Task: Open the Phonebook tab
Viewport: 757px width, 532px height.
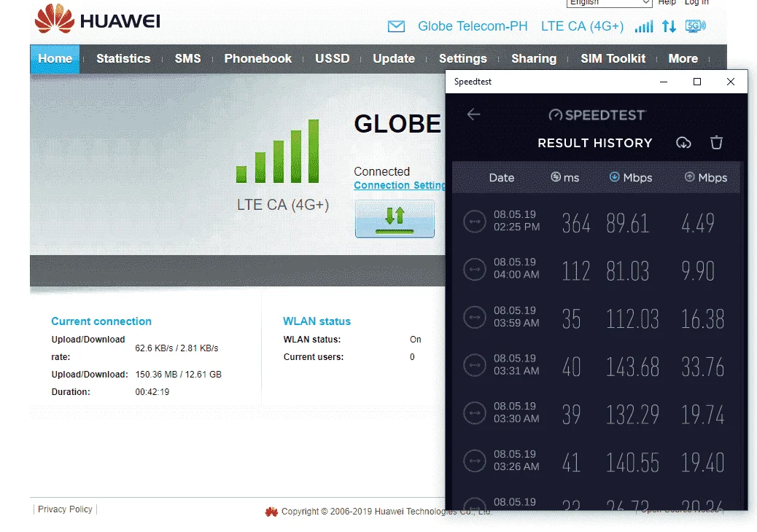Action: point(258,59)
